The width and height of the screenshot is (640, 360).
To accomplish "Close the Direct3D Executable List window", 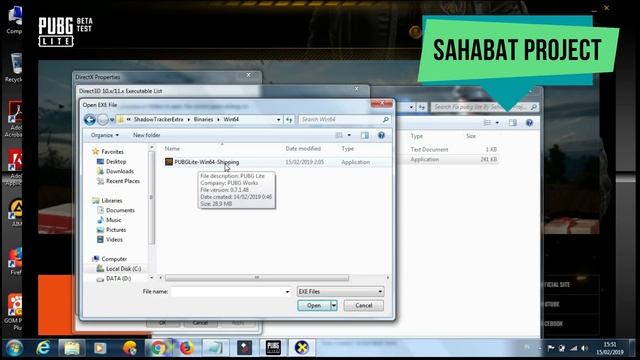I will pos(356,89).
